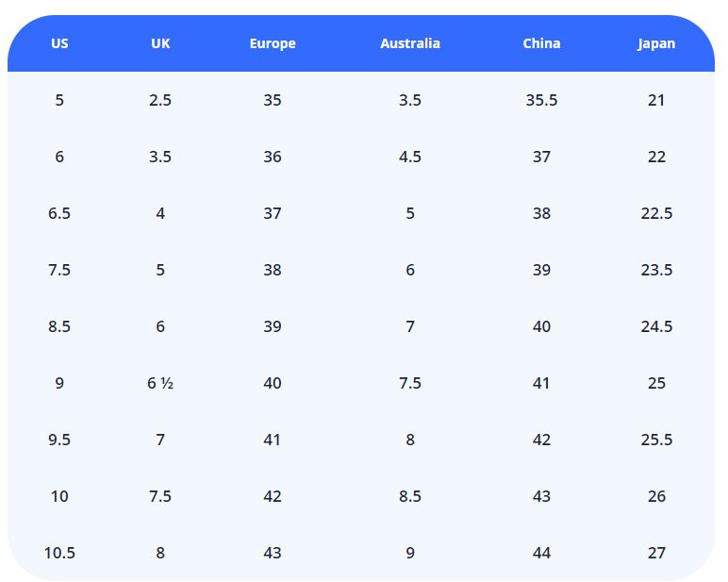Click the UK size 6 ½ cell
Image resolution: width=728 pixels, height=582 pixels.
click(160, 383)
